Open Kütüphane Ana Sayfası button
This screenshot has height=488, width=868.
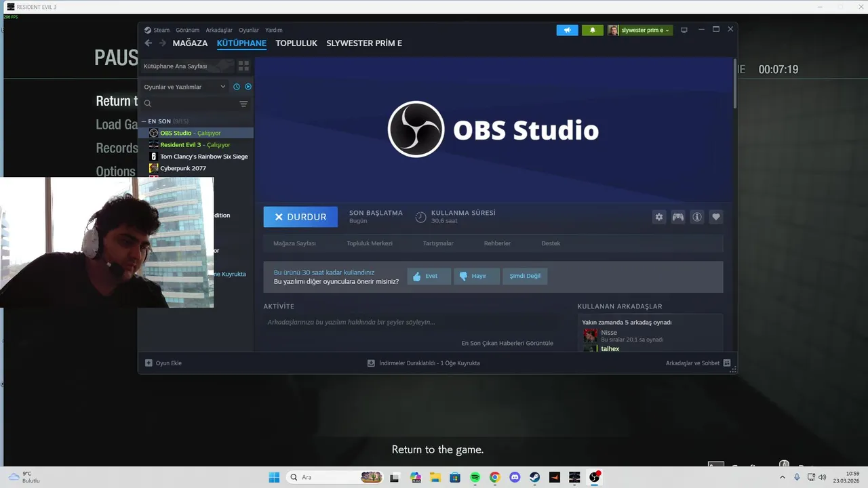click(x=186, y=66)
